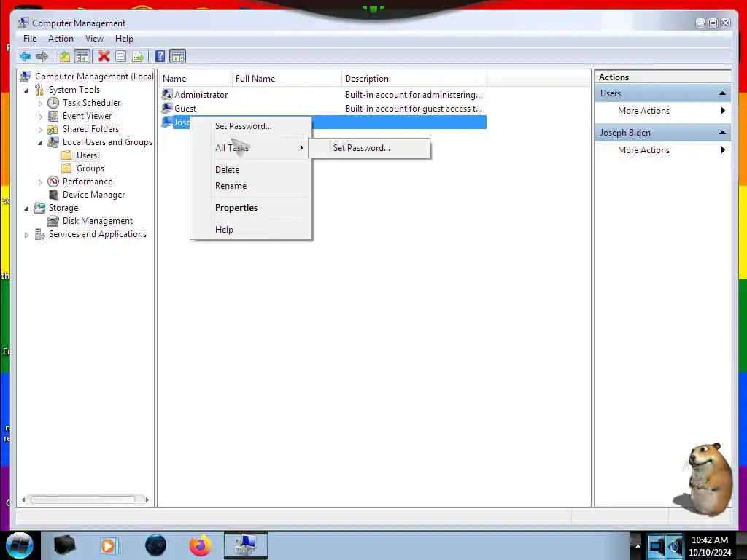Collapse Local Users and Groups node
Viewport: 747px width, 560px height.
[41, 142]
